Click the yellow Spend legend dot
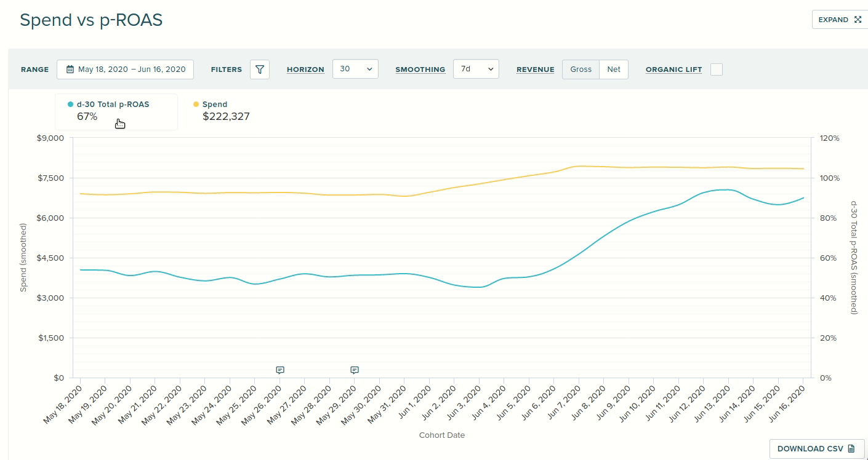This screenshot has height=460, width=868. click(196, 105)
